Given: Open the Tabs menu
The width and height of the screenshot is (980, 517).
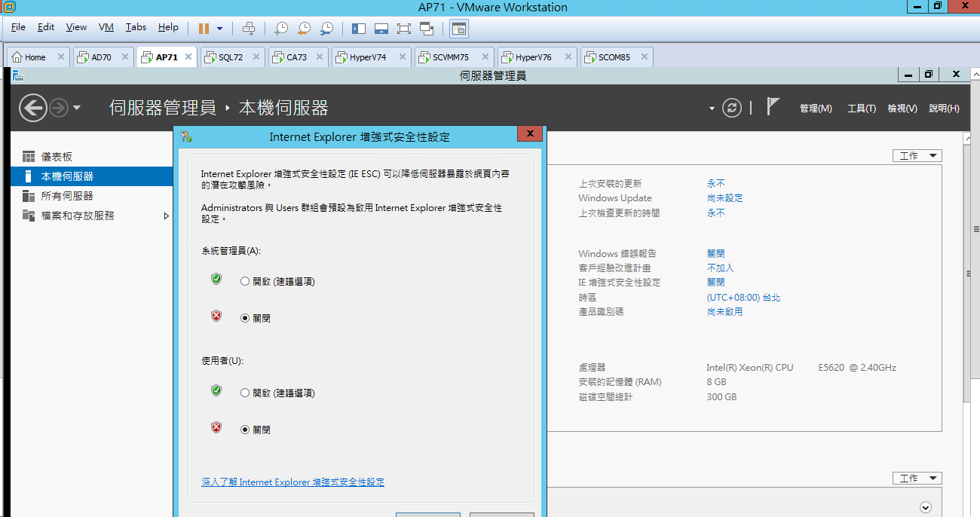Looking at the screenshot, I should 136,27.
